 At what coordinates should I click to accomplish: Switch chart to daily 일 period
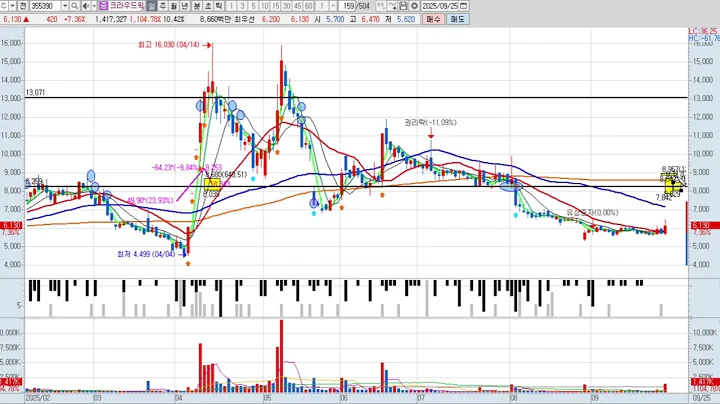coord(152,6)
